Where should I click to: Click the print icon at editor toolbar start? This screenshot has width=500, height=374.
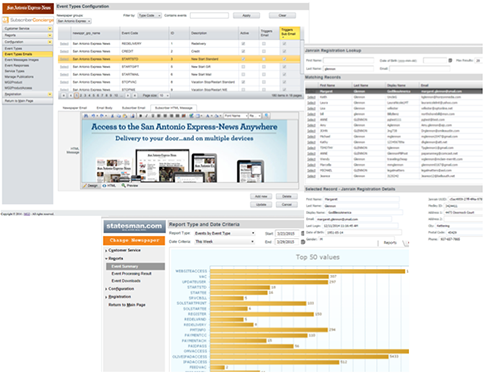86,116
